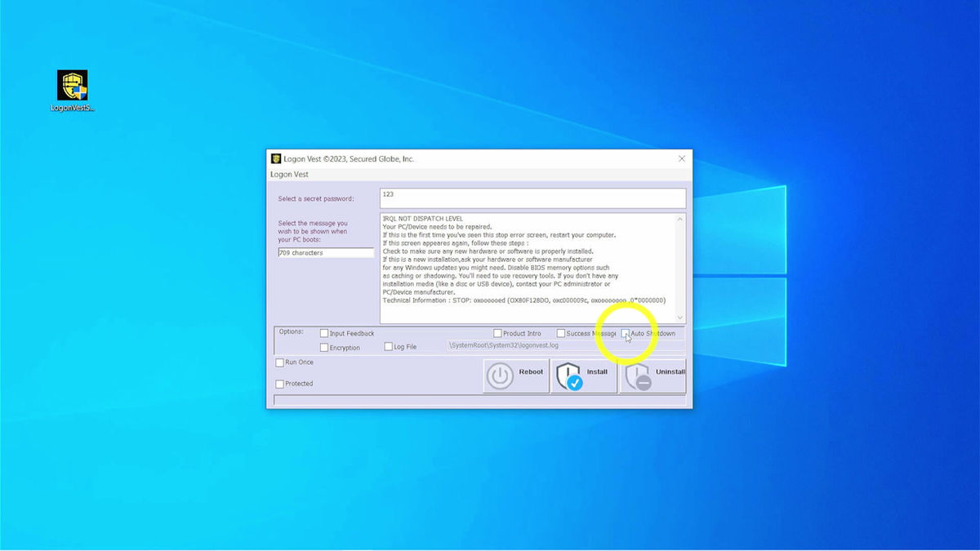Click the Reboot power button
Screen dimensions: 980x551
point(515,375)
